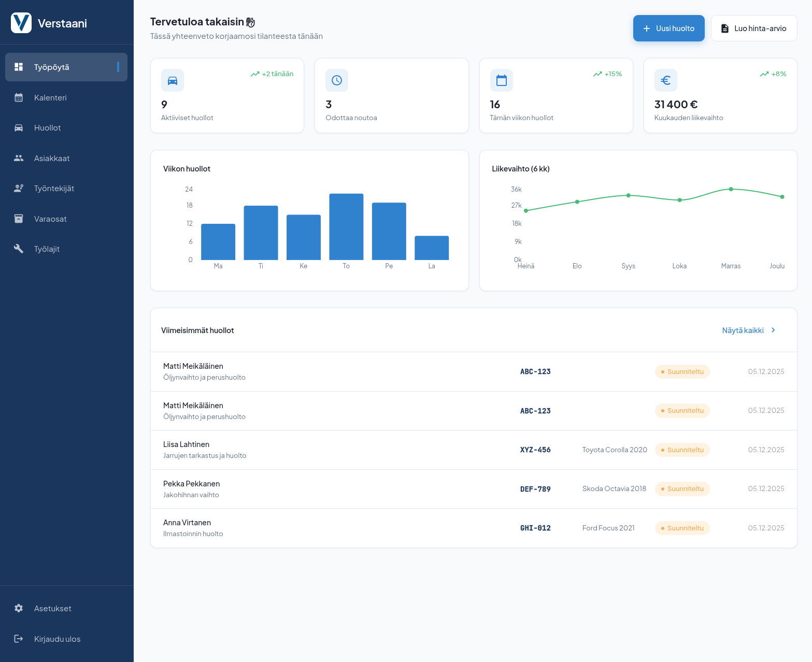Select the Työntekijät employees icon

click(x=19, y=188)
